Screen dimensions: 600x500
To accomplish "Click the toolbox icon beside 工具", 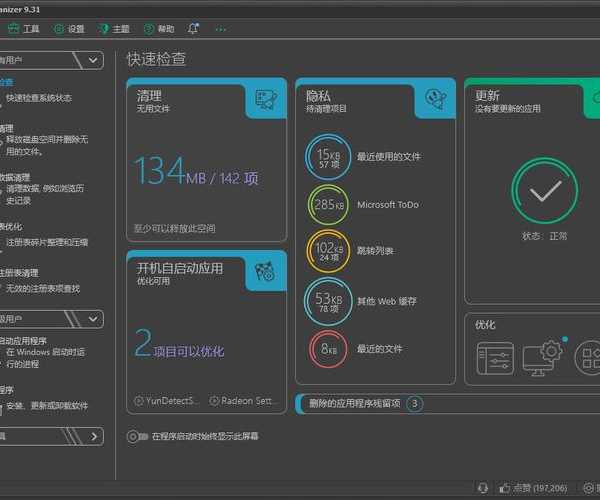I will click(14, 29).
